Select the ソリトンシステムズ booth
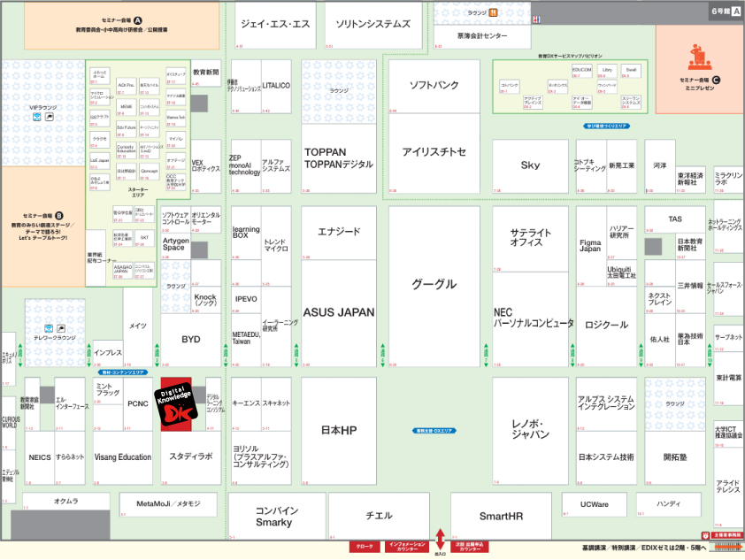The image size is (745, 560). tap(373, 25)
